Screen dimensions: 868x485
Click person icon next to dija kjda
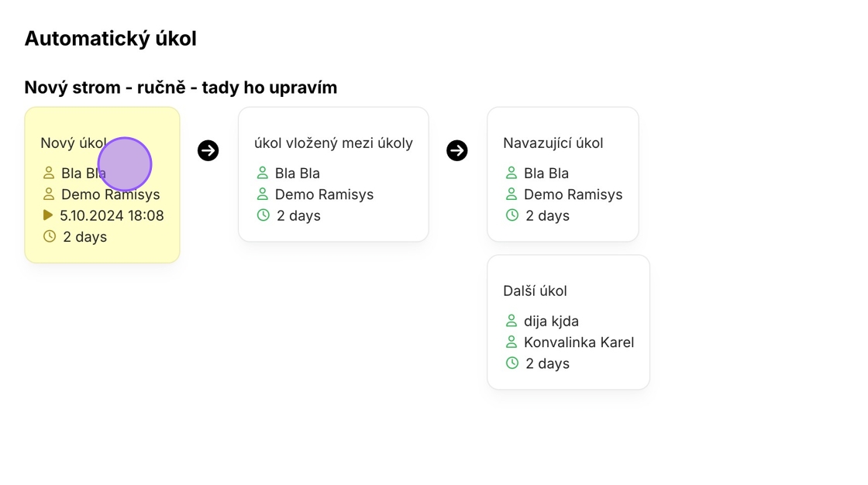coord(511,321)
